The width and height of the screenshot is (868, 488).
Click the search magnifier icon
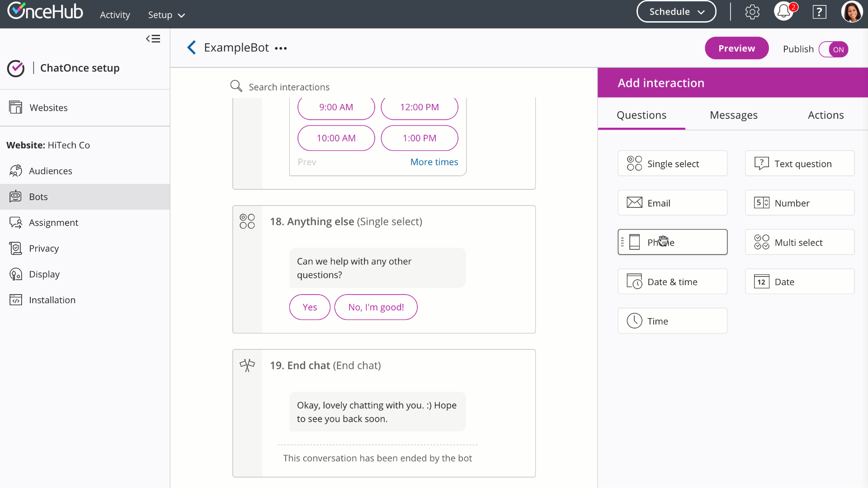pos(236,86)
